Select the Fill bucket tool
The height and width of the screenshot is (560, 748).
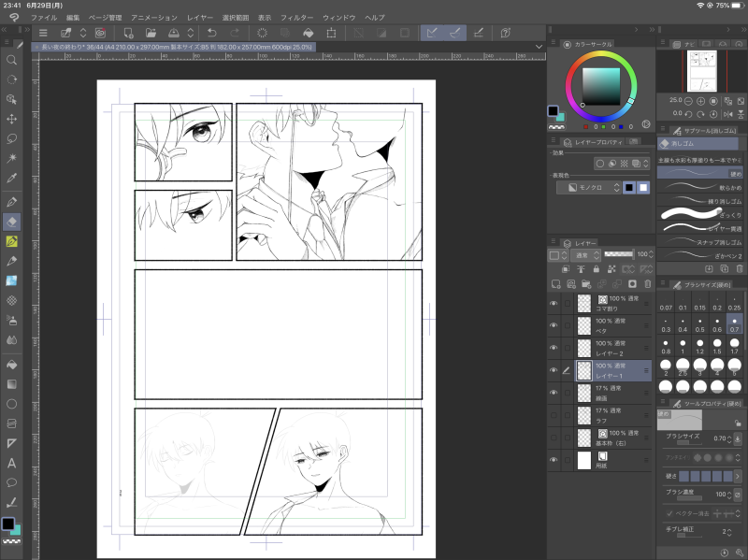coord(12,365)
